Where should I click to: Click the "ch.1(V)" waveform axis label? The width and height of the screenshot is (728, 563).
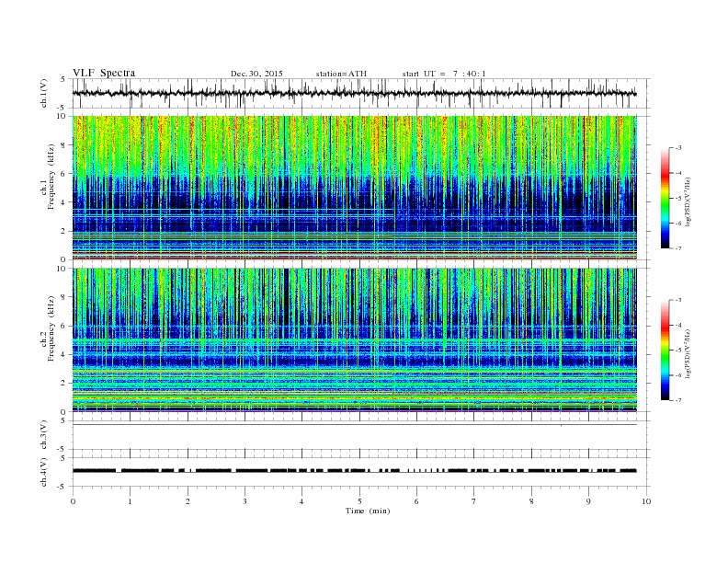coord(44,93)
